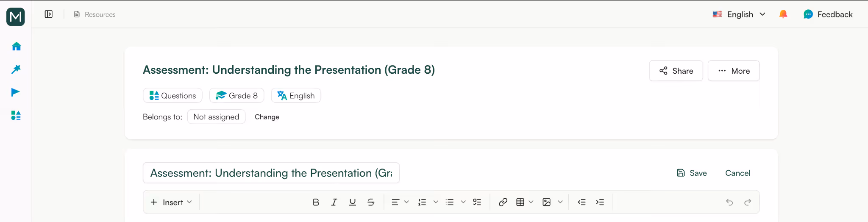Expand bulleted list options chevron
The width and height of the screenshot is (868, 222).
tap(463, 202)
